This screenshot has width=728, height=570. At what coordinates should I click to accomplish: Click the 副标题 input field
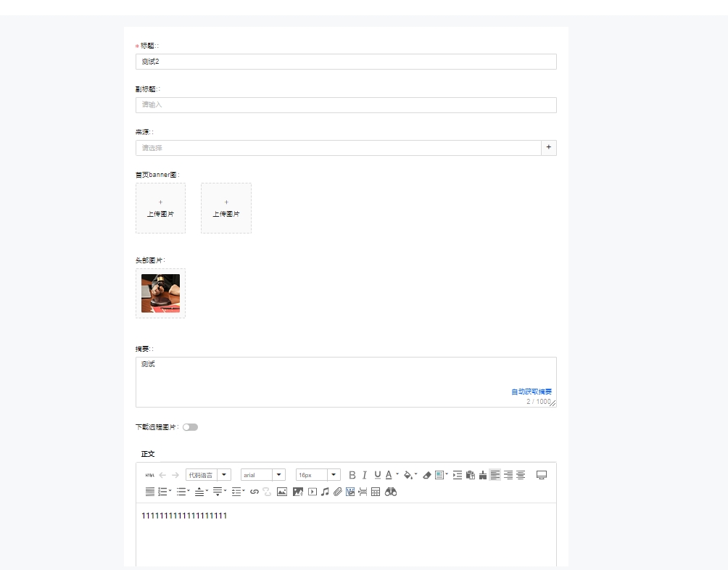tap(346, 105)
